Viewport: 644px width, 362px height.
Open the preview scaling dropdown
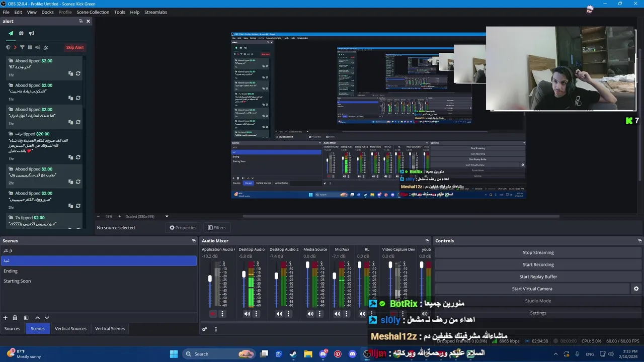[167, 216]
